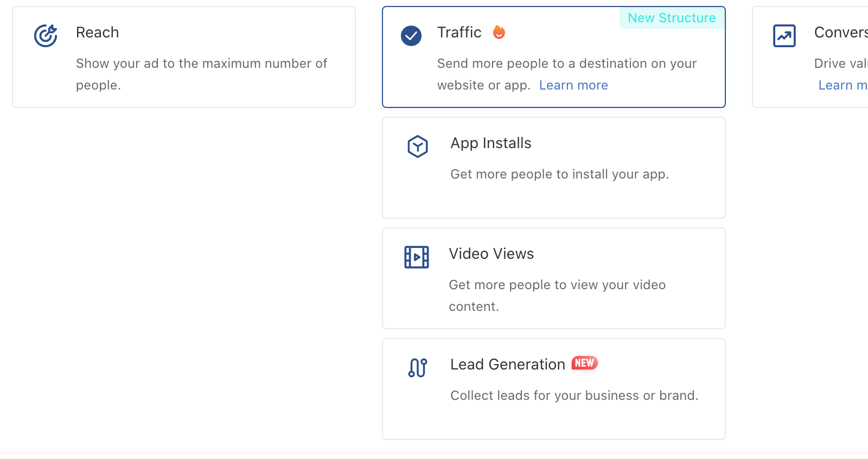
Task: Click the Video Views film icon
Action: click(416, 257)
